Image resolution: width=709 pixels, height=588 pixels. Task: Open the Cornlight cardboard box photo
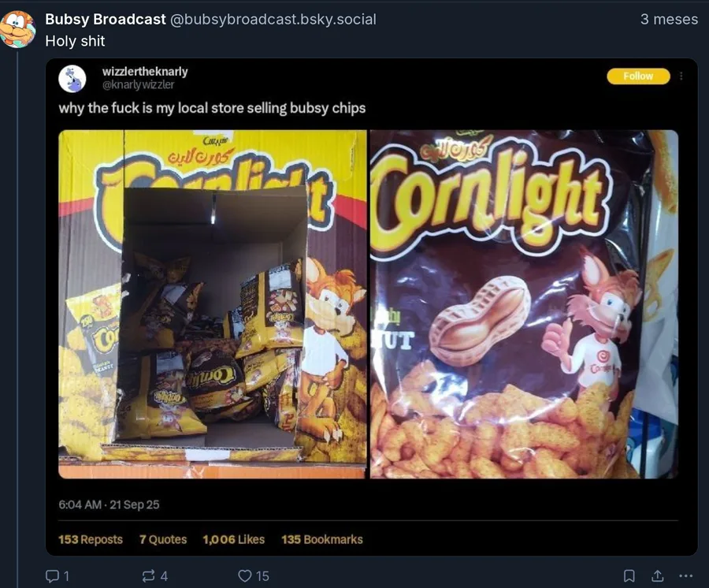(x=213, y=304)
